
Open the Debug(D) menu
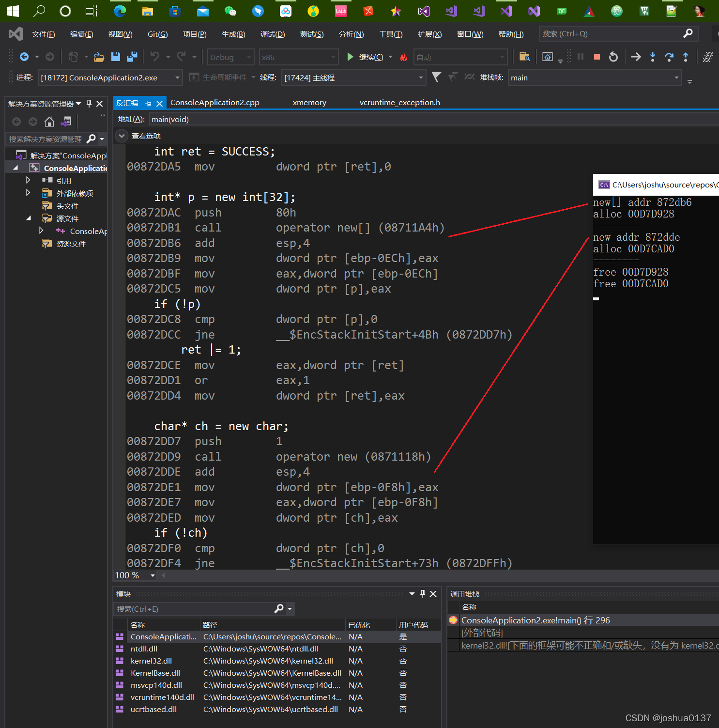[x=273, y=34]
